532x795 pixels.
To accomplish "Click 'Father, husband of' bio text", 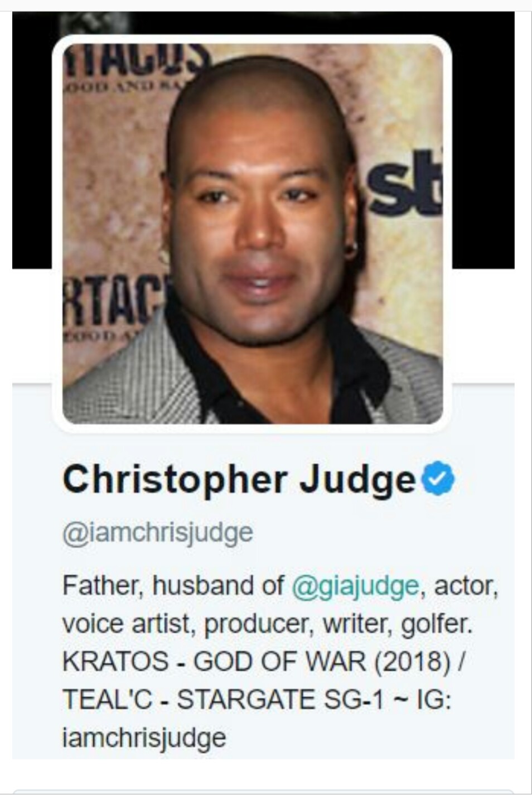I will click(173, 586).
